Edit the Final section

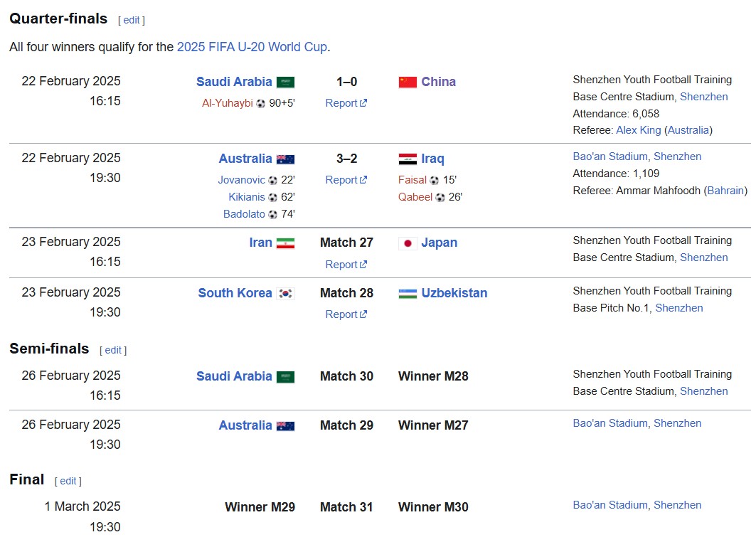[x=68, y=481]
